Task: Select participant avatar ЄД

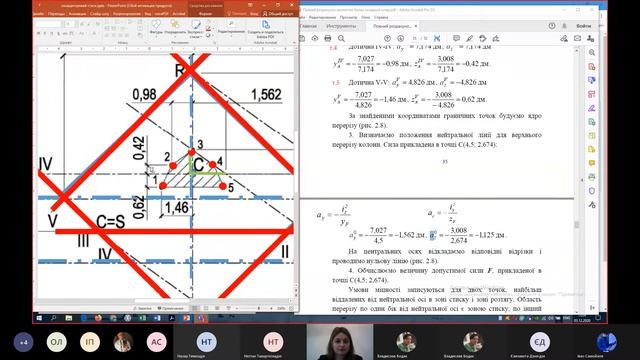Action: click(x=540, y=342)
